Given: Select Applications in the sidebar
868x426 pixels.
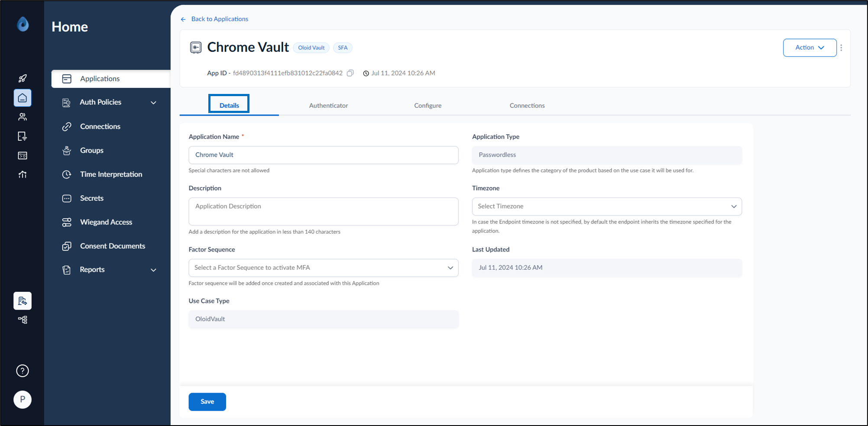Looking at the screenshot, I should point(111,79).
